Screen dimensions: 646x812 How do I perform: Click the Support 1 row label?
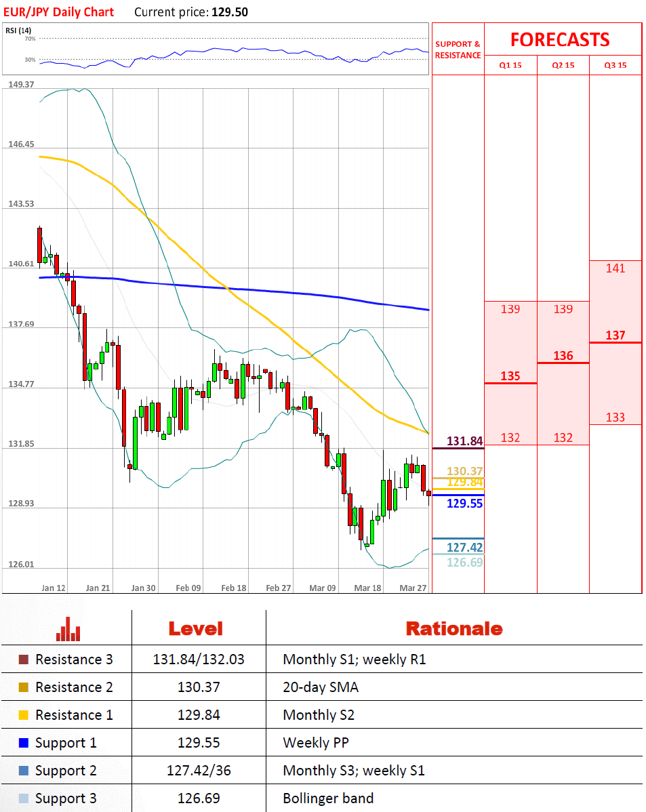coord(66,743)
